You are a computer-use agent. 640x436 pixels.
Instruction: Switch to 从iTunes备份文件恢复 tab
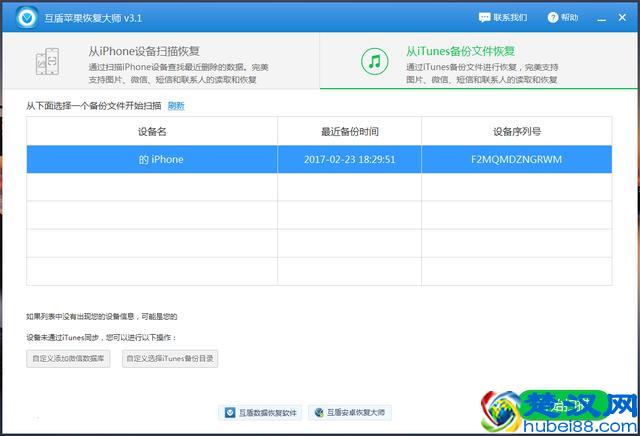(x=478, y=61)
